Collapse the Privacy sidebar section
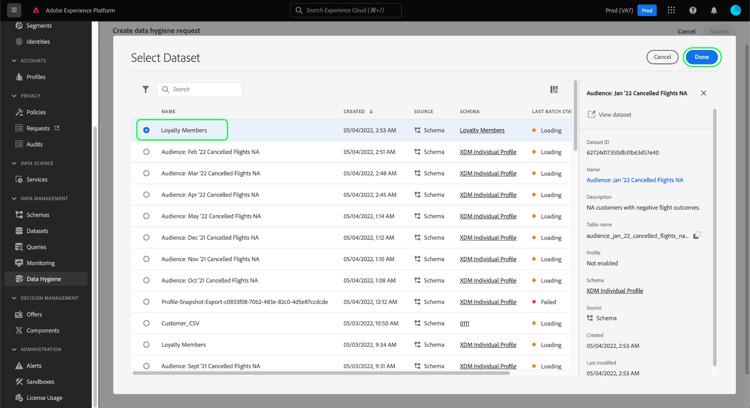 (14, 96)
